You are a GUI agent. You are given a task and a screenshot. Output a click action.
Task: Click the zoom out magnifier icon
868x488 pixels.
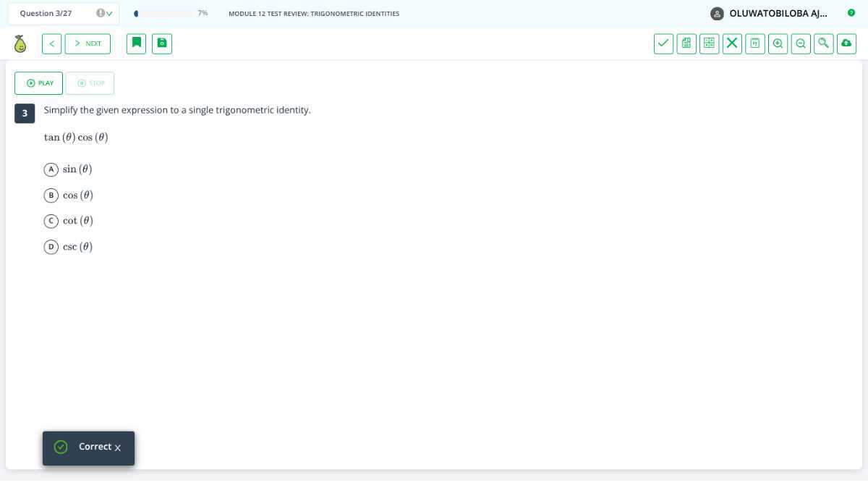coord(801,43)
